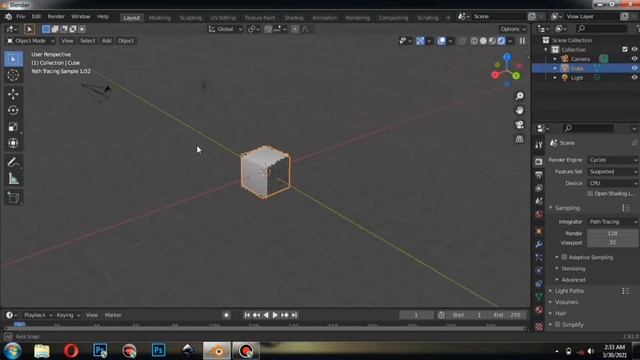Open the Modifier wrench properties tab
The height and width of the screenshot is (360, 640).
[x=539, y=244]
